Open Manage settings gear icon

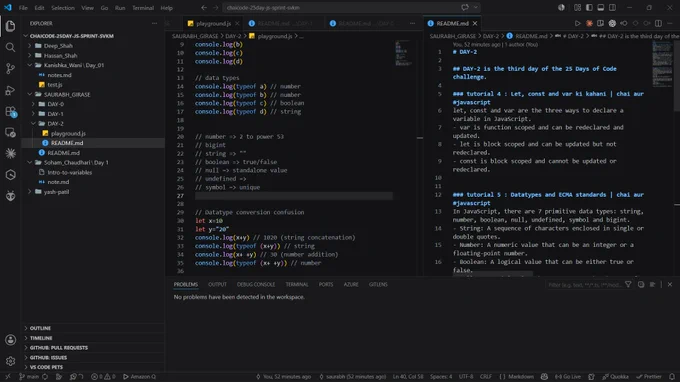click(x=10, y=360)
